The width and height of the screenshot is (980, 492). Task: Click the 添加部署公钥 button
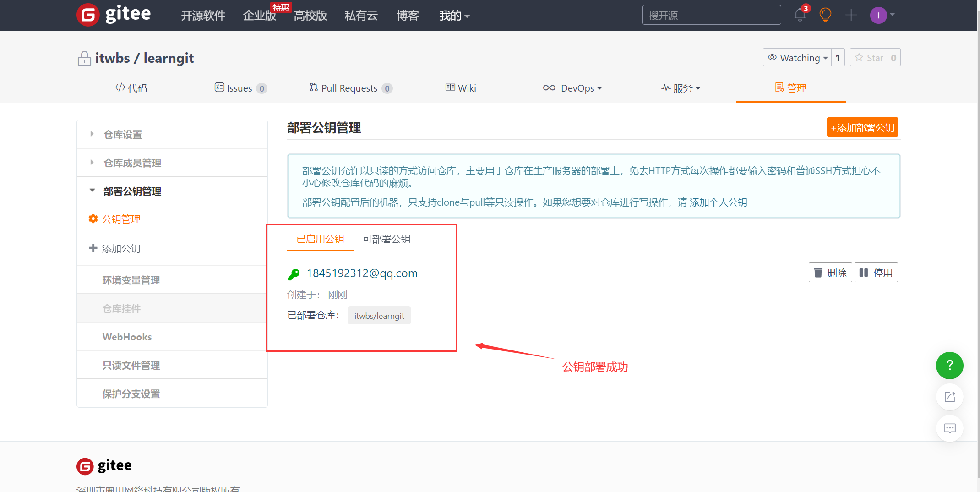[862, 127]
